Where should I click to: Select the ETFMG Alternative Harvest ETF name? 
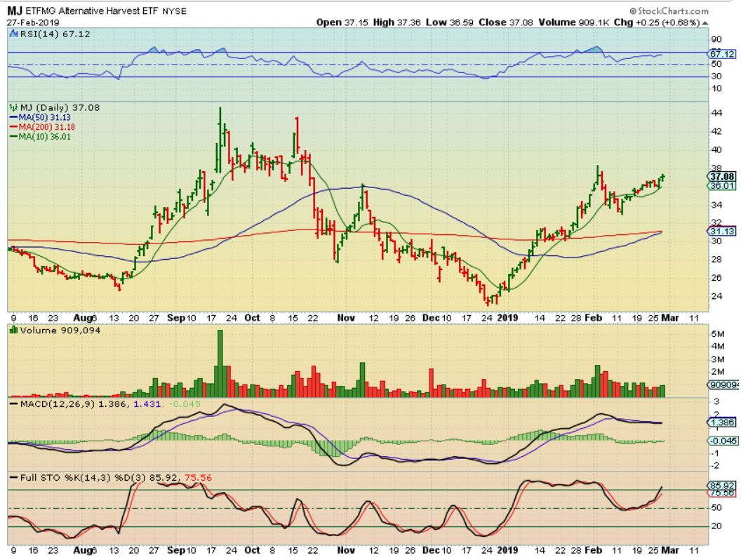(92, 11)
